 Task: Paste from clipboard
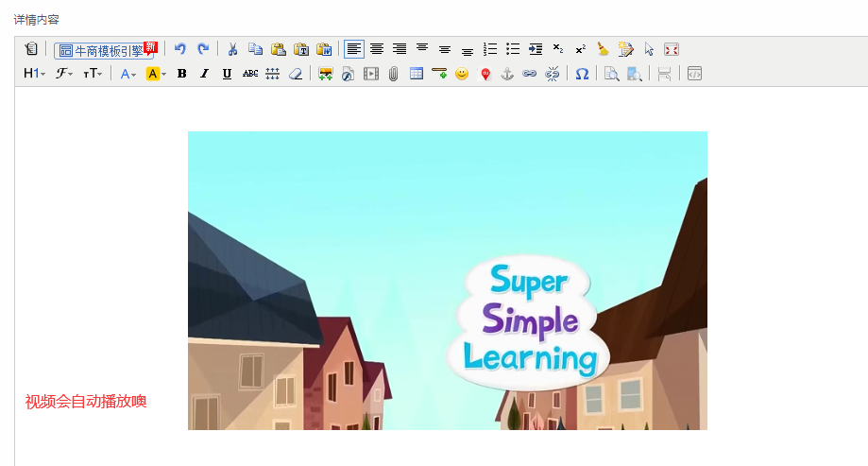click(279, 49)
